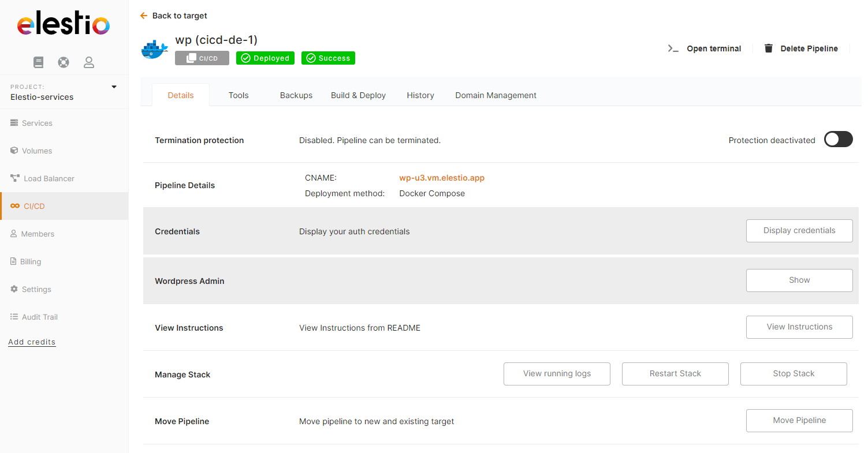
Task: Click the CI/CD infinity icon in sidebar
Action: coord(15,206)
